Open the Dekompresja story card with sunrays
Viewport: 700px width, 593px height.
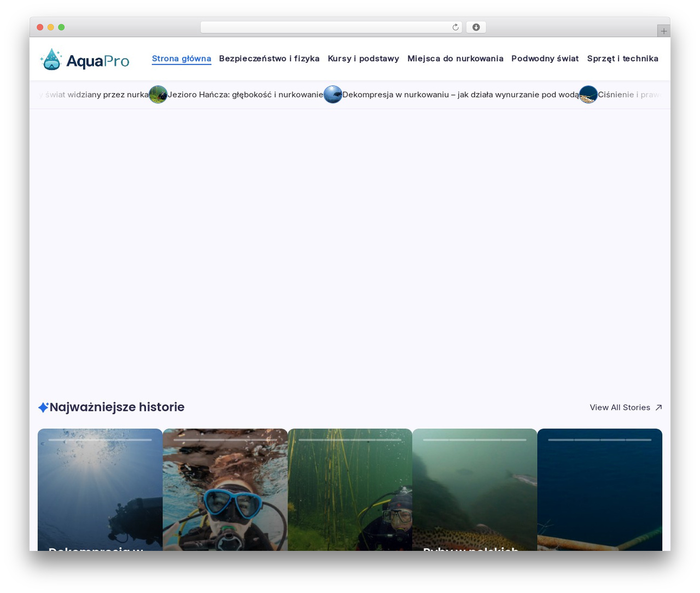(x=100, y=490)
